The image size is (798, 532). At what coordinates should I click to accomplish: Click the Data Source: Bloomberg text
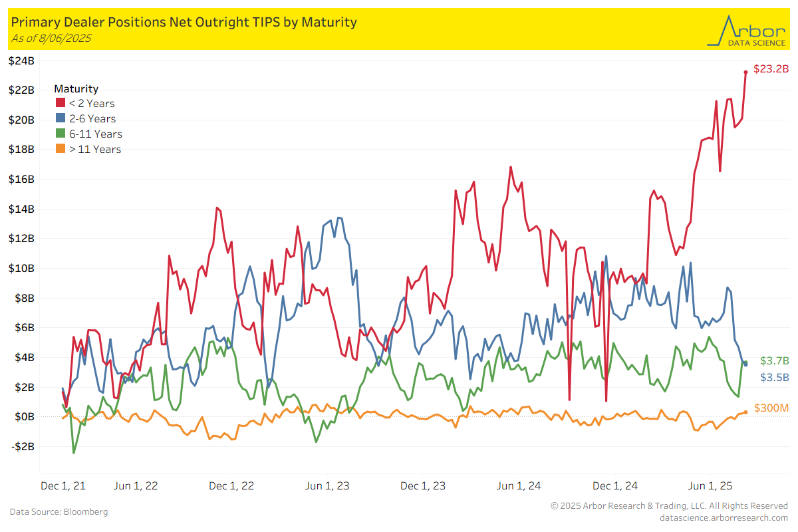[x=59, y=511]
